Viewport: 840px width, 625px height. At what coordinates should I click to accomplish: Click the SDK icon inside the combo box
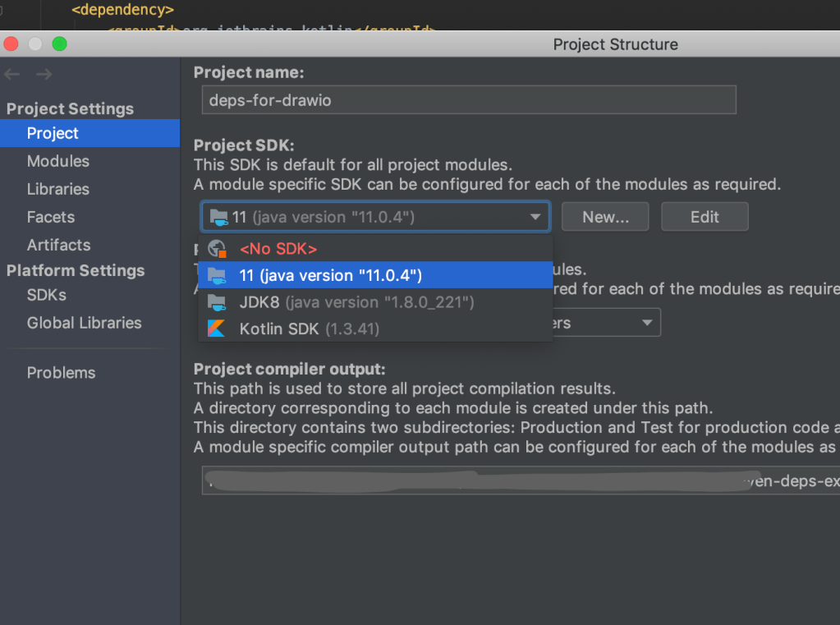click(219, 218)
